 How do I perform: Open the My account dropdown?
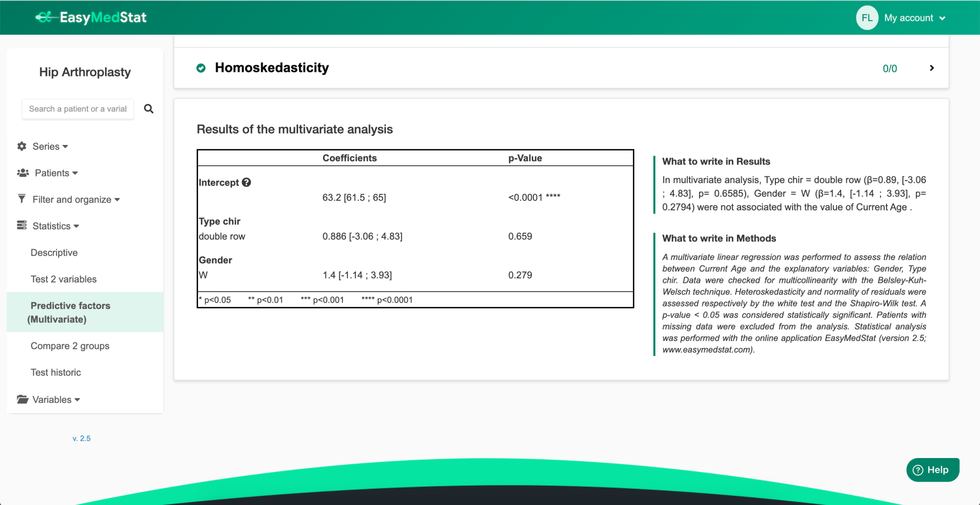point(915,18)
